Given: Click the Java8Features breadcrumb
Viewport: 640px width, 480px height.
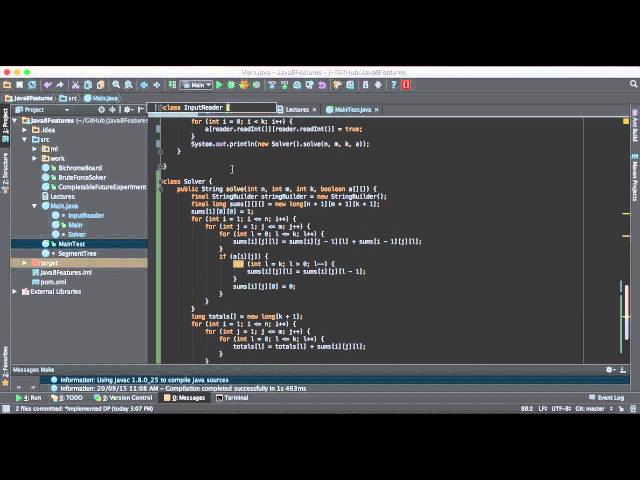Looking at the screenshot, I should click(x=29, y=98).
